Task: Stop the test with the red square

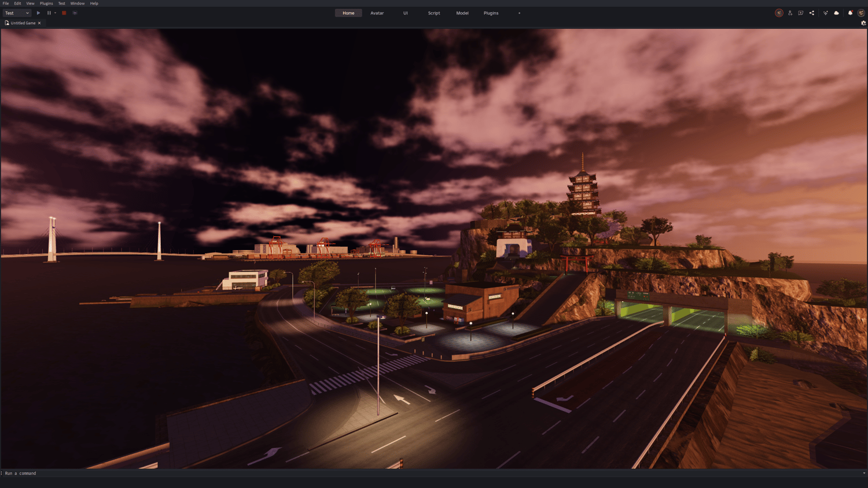Action: (x=64, y=13)
